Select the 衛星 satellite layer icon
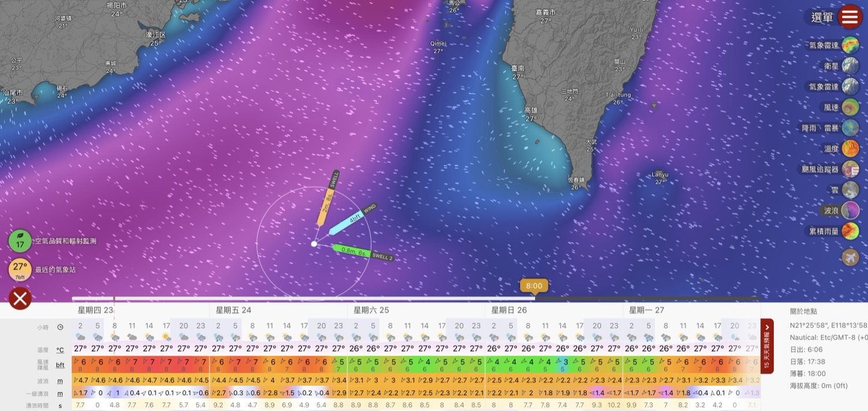The height and width of the screenshot is (411, 868). (850, 66)
